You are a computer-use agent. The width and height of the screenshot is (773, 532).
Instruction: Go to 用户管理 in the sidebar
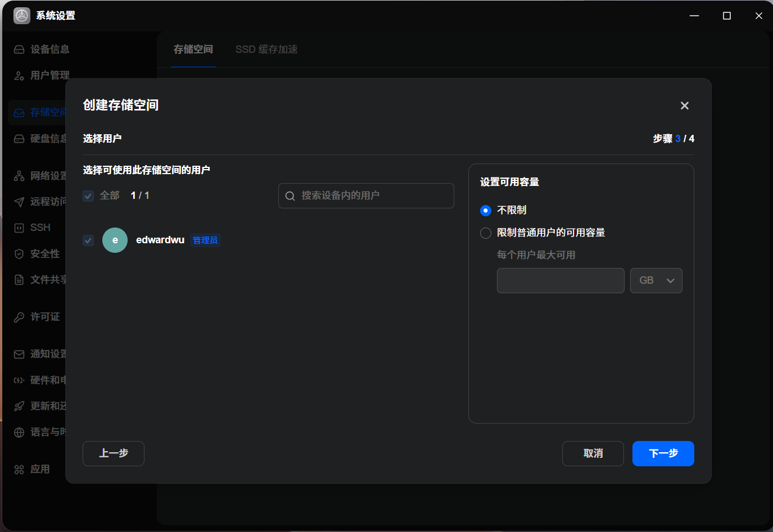coord(42,75)
